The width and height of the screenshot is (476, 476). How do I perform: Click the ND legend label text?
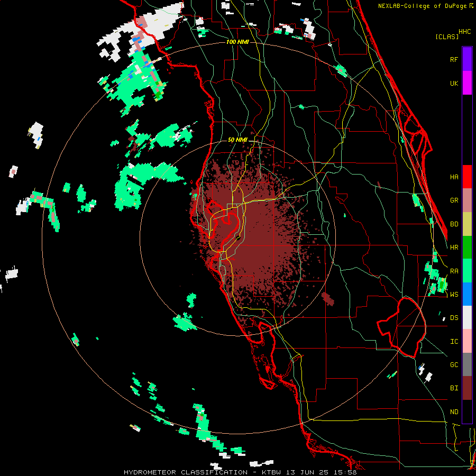(454, 412)
